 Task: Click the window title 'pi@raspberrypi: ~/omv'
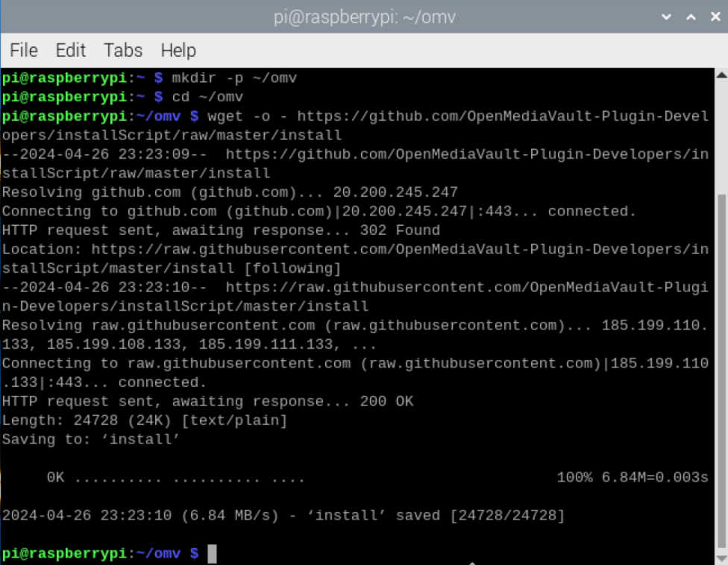pyautogui.click(x=365, y=17)
